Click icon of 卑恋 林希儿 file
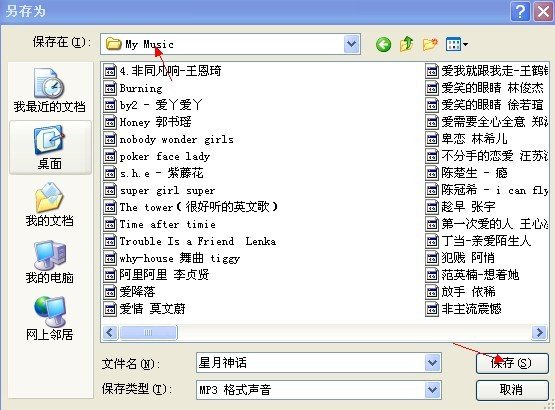The width and height of the screenshot is (555, 410). point(432,139)
